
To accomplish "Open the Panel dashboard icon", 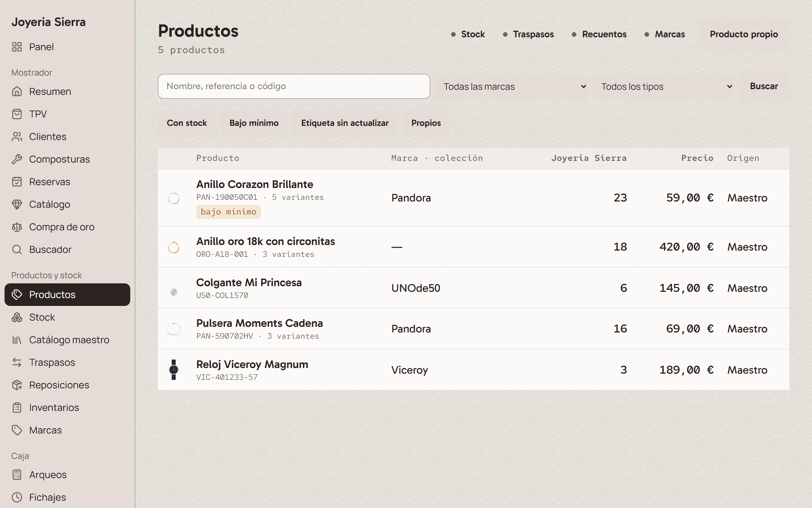I will [x=17, y=47].
